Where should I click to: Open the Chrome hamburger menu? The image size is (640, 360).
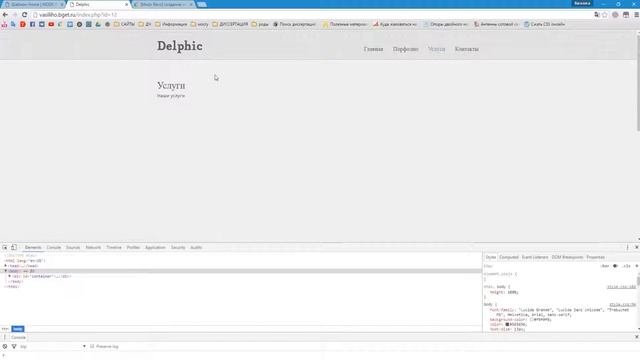click(636, 15)
